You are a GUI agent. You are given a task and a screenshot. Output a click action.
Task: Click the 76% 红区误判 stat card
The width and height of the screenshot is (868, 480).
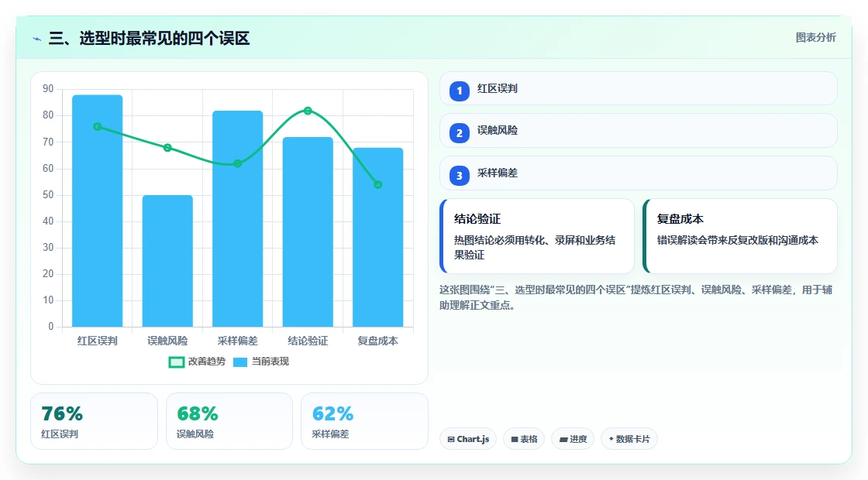pyautogui.click(x=94, y=421)
